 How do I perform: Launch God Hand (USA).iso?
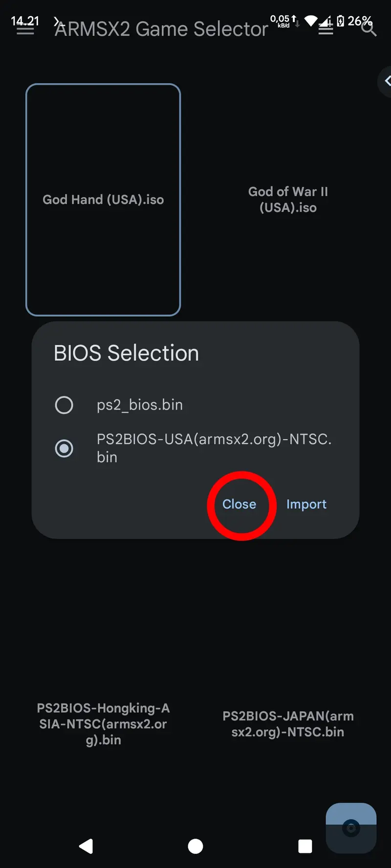[103, 199]
